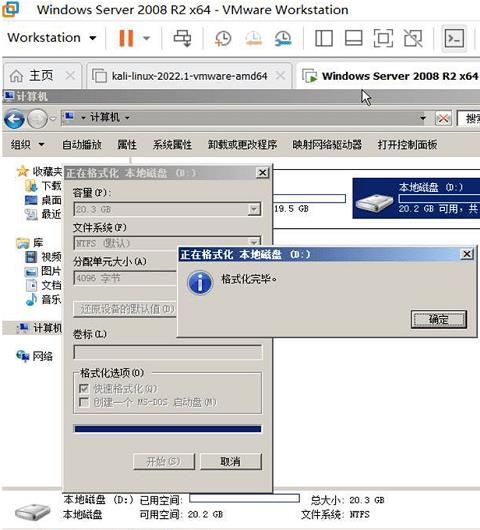The width and height of the screenshot is (480, 530).
Task: Click the VMware pause virtual machine icon
Action: [126, 38]
